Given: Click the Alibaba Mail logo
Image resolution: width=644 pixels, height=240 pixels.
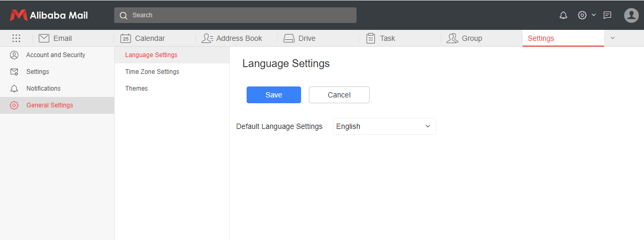Looking at the screenshot, I should click(x=49, y=15).
